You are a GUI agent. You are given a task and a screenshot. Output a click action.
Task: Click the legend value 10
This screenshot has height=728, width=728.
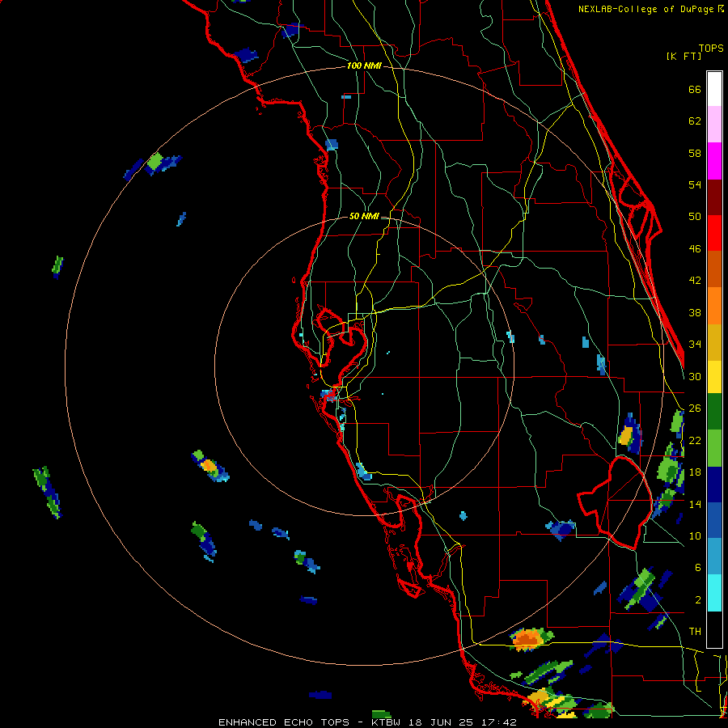tap(695, 536)
